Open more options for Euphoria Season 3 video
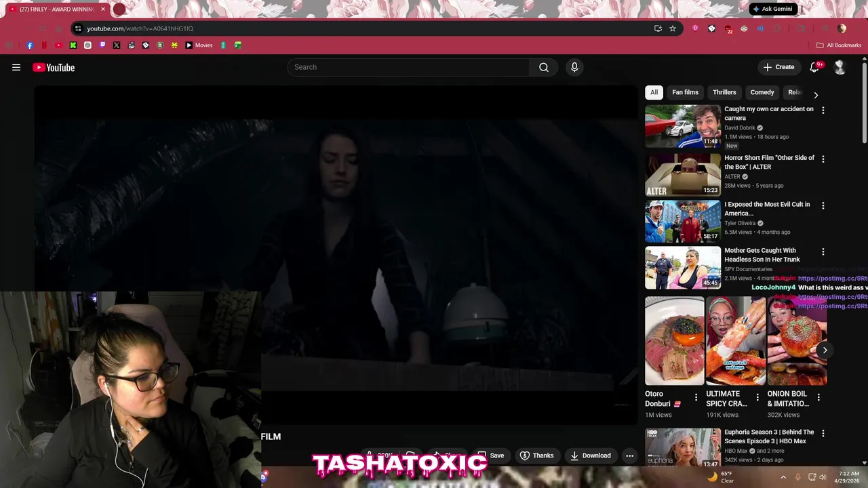The image size is (868, 488). 823,433
